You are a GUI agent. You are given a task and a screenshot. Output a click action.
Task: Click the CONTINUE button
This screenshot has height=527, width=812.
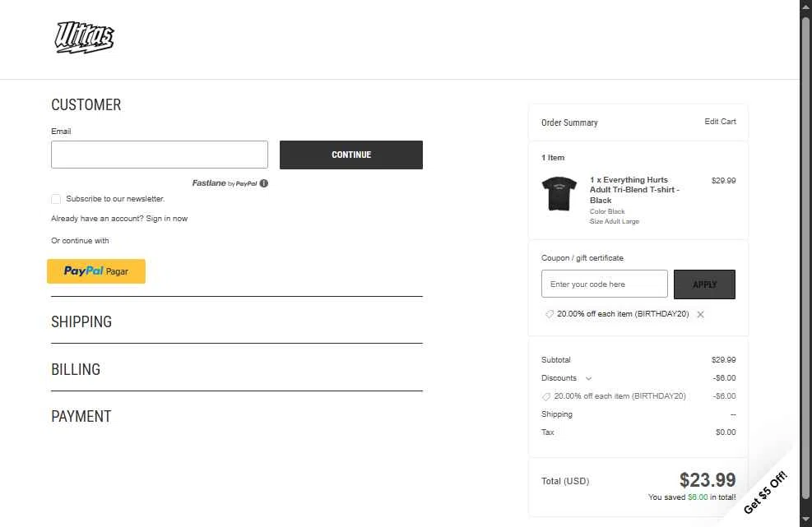click(x=351, y=155)
